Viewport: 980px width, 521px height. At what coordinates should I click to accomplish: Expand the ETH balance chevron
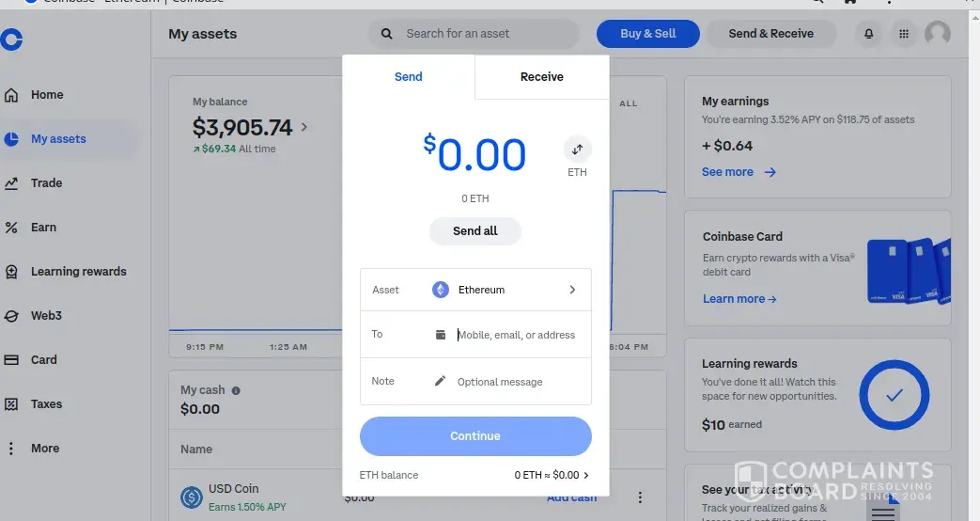point(586,475)
